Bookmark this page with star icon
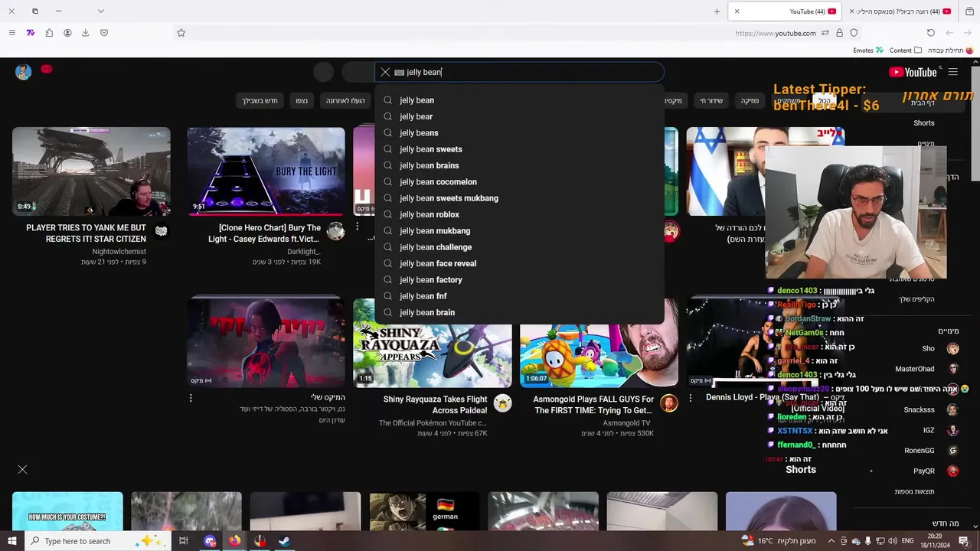The image size is (980, 551). [181, 33]
